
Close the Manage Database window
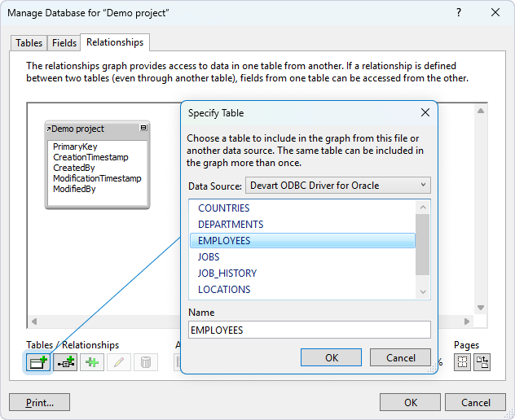coord(495,12)
